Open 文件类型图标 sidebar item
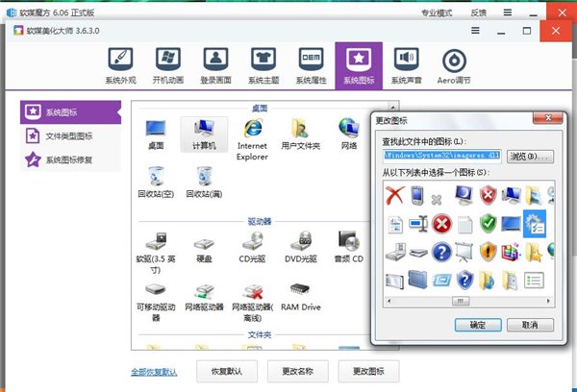This screenshot has height=392, width=577. (x=70, y=136)
